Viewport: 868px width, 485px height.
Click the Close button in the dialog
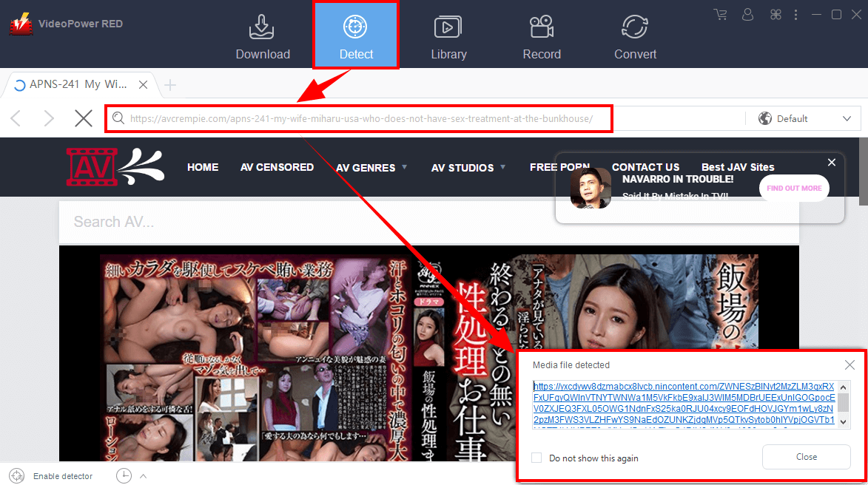tap(807, 457)
